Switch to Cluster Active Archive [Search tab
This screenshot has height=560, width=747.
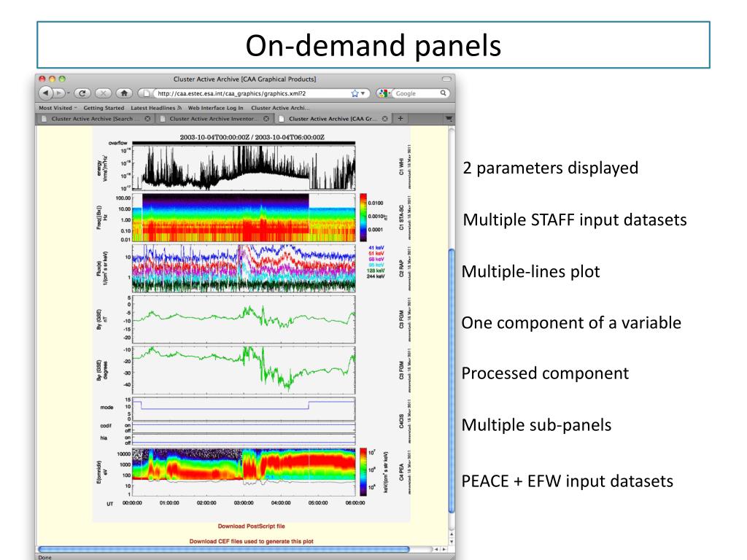point(96,119)
